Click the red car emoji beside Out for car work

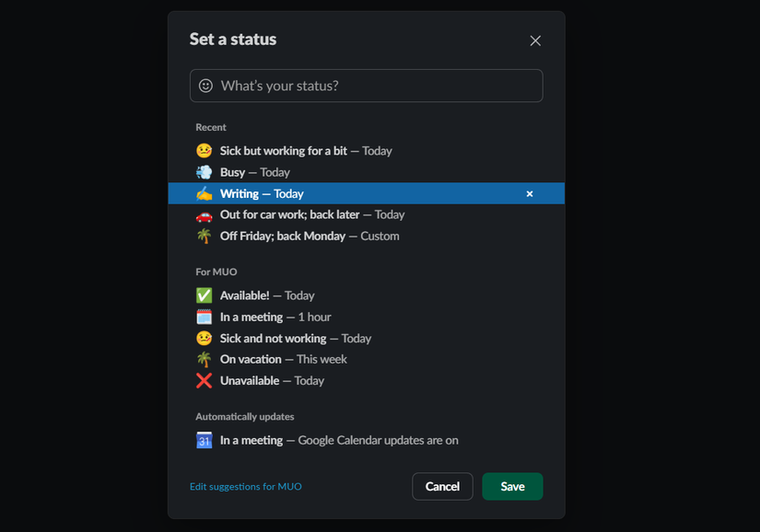(x=204, y=214)
